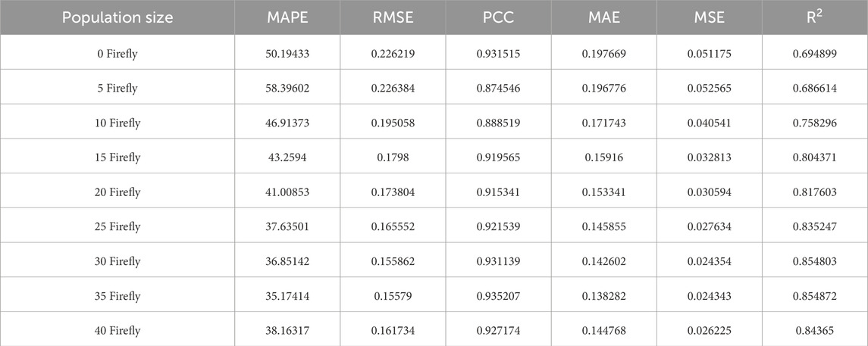This screenshot has width=868, height=346.
Task: Click the MSE column header
Action: (x=709, y=17)
